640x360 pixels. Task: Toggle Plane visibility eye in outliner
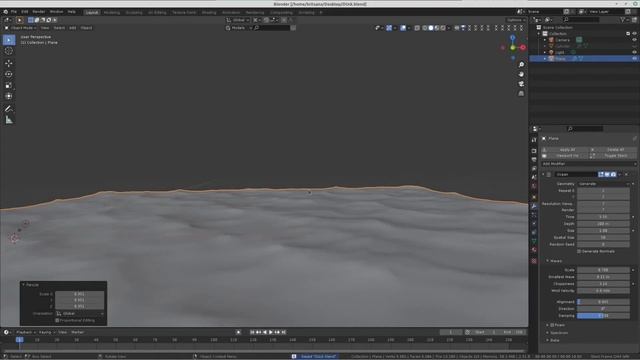[634, 59]
